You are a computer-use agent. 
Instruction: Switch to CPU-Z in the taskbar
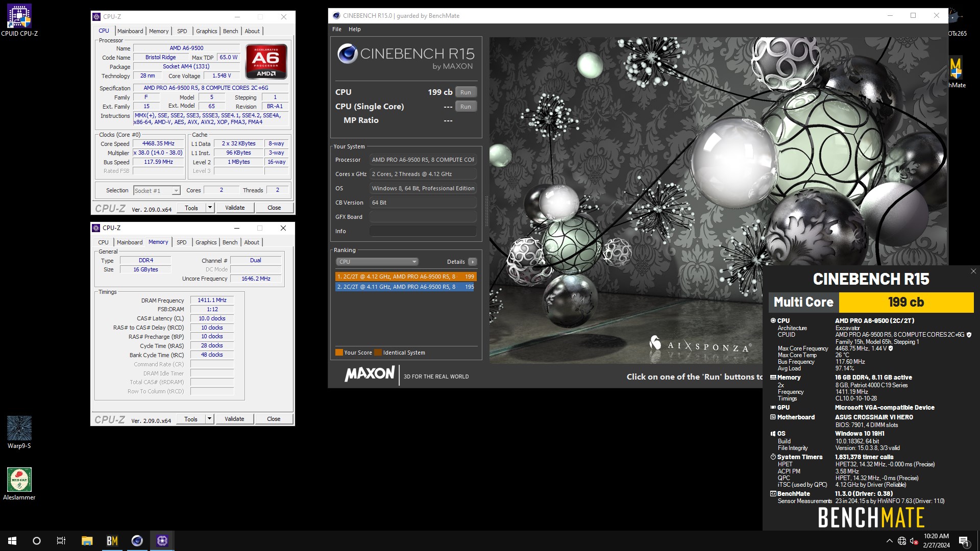[162, 541]
